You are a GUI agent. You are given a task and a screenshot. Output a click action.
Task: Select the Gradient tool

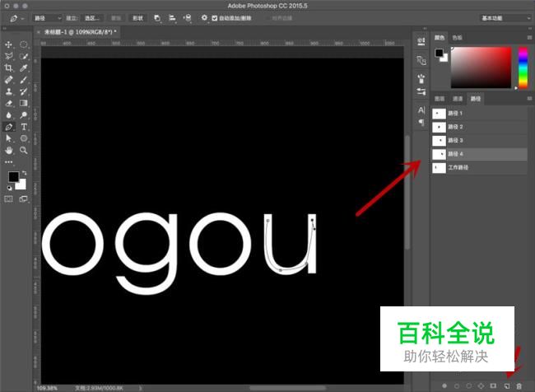point(24,103)
